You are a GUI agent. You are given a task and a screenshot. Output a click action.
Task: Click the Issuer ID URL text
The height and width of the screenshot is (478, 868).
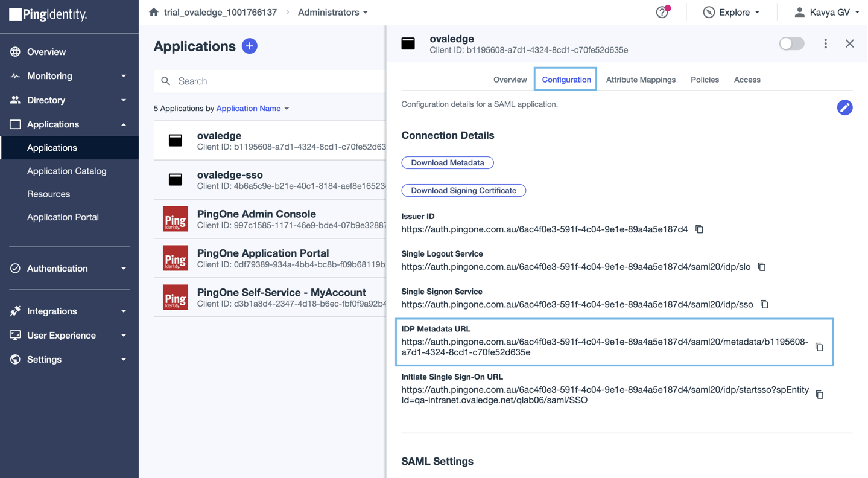545,229
